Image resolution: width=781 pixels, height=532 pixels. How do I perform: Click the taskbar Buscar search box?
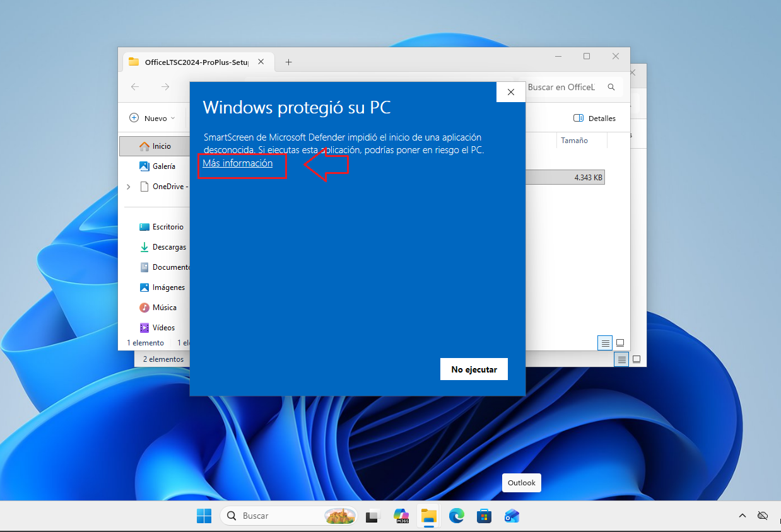tap(289, 516)
